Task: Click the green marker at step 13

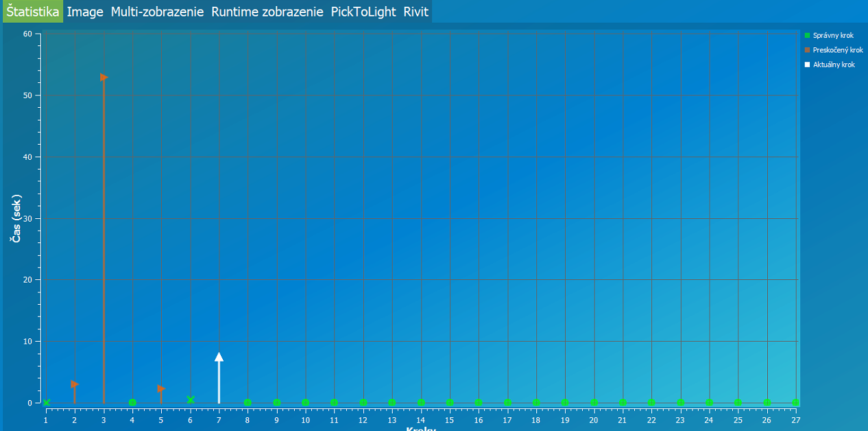Action: pos(392,403)
